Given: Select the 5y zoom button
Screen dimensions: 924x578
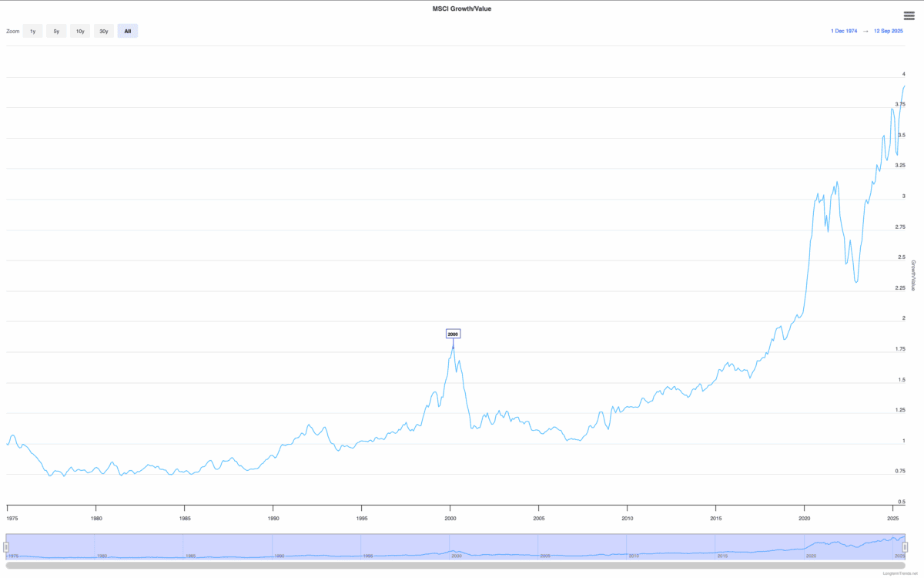Looking at the screenshot, I should [x=56, y=32].
